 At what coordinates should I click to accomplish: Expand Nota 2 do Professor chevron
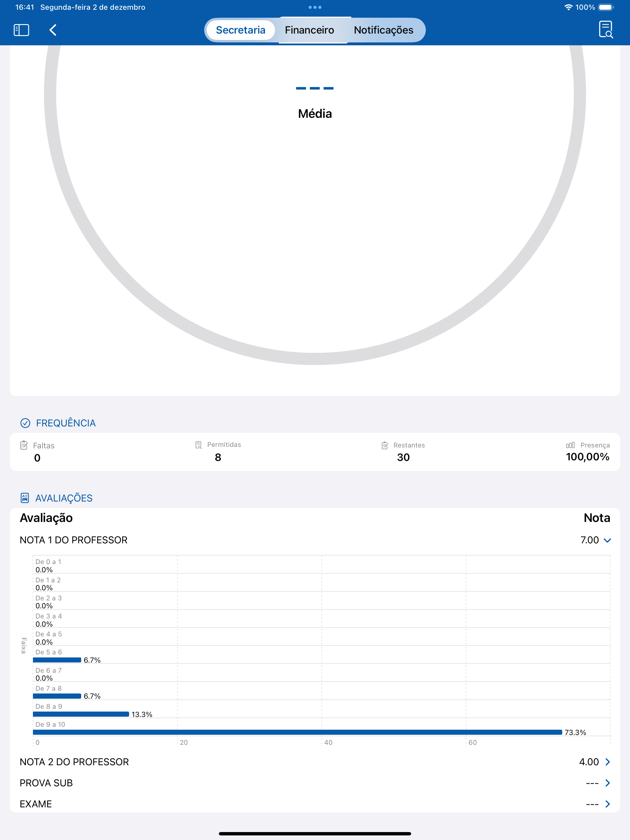(x=608, y=762)
